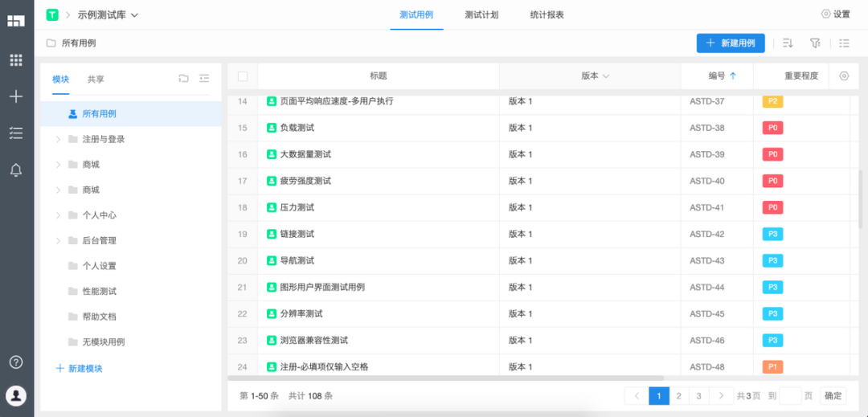The image size is (868, 417).
Task: Open the 浏览器兼容性测试 case title
Action: coord(314,340)
